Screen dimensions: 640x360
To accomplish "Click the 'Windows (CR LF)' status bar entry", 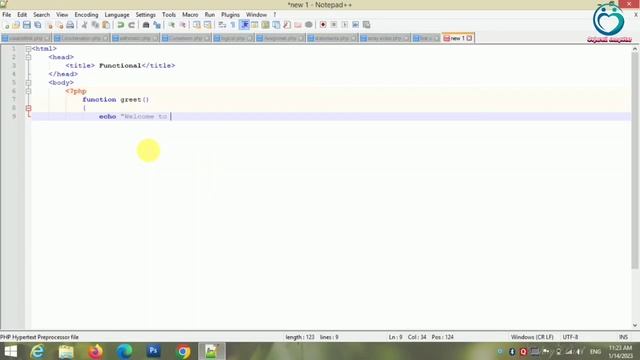I will pos(532,337).
